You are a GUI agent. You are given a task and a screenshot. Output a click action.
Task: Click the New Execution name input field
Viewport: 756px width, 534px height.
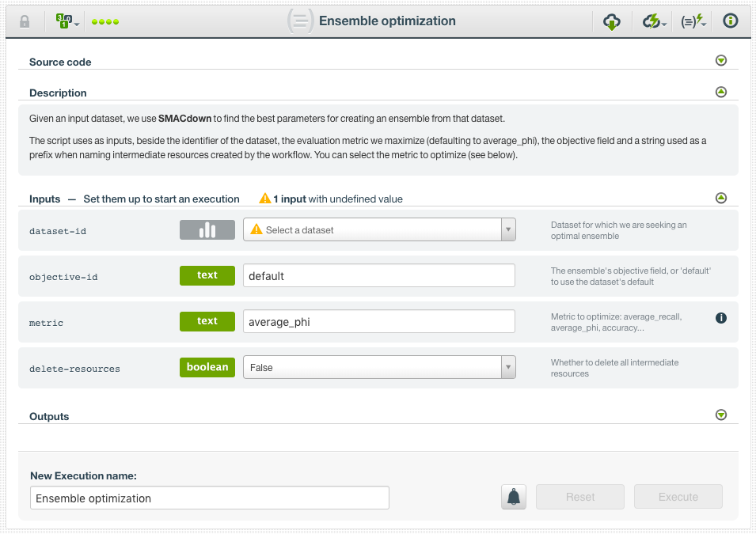(x=208, y=498)
